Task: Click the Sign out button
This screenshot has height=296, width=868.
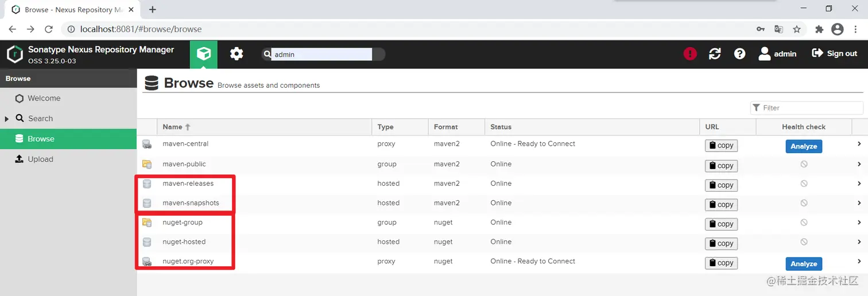Action: point(834,53)
